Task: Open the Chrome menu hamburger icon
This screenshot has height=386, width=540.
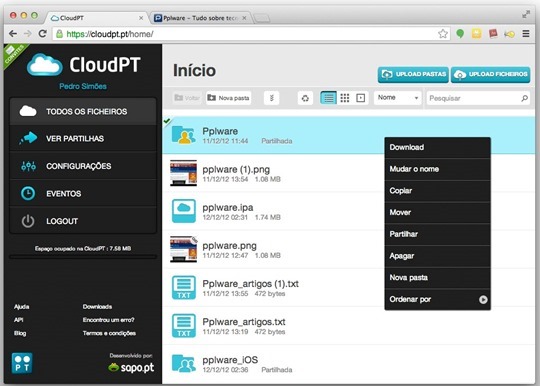Action: pyautogui.click(x=526, y=34)
